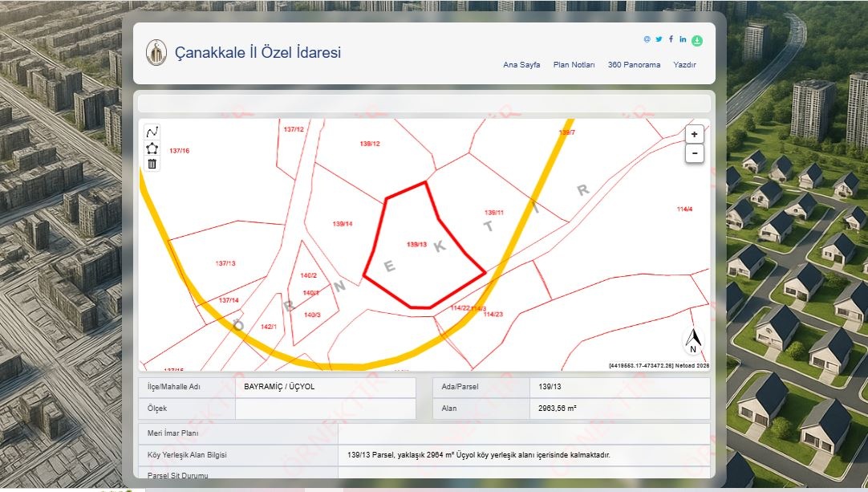Image resolution: width=868 pixels, height=492 pixels.
Task: Click parcel label 137/12 on map
Action: (x=294, y=129)
